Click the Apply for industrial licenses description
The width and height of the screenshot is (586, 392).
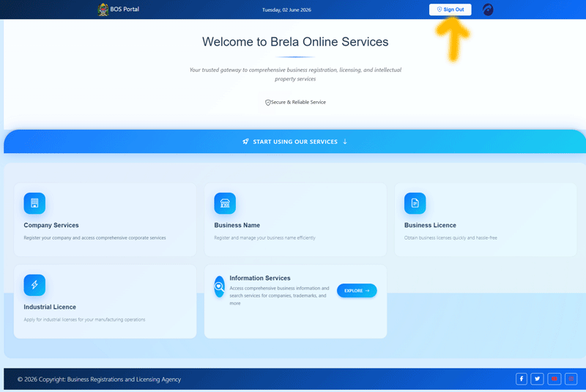coord(84,319)
